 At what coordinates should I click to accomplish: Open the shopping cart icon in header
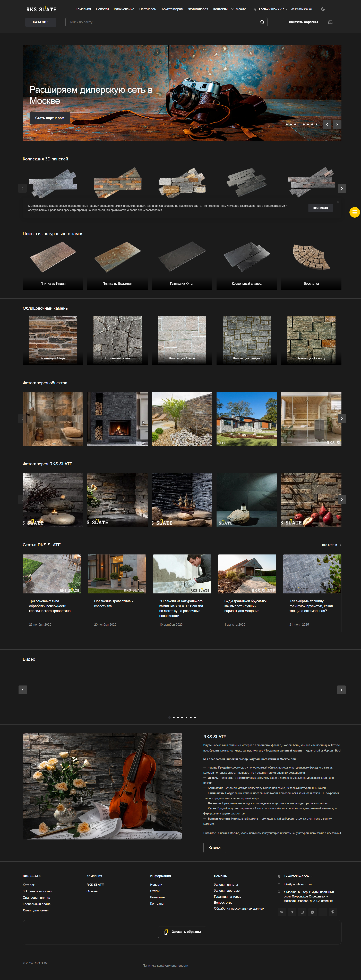pyautogui.click(x=330, y=22)
